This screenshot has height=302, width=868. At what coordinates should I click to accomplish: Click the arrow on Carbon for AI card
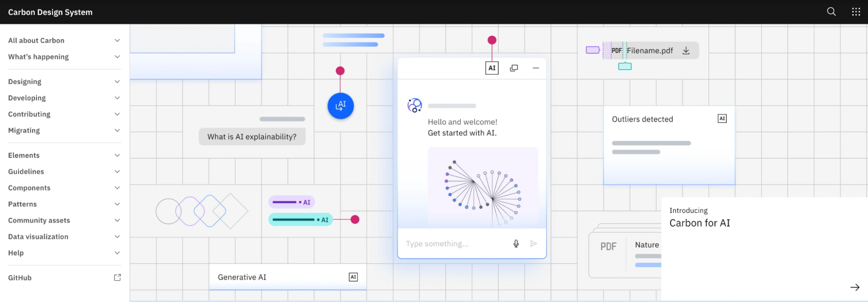[x=855, y=287]
